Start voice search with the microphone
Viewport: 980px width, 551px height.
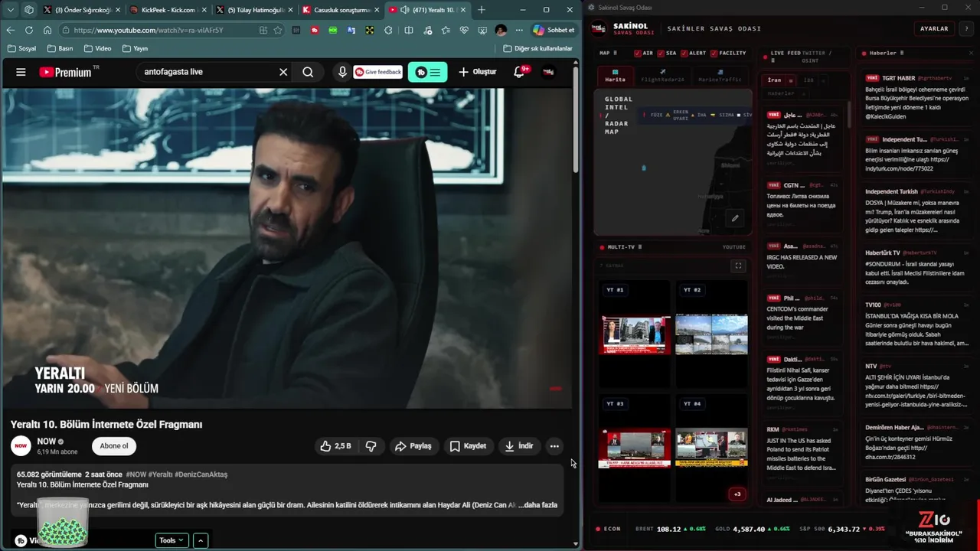tap(342, 72)
